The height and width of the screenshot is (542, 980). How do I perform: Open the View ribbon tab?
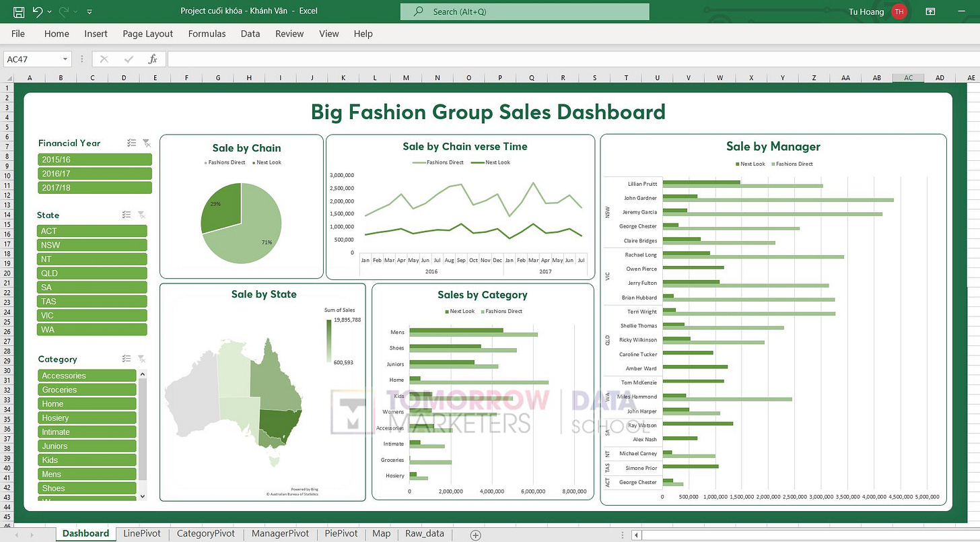329,34
